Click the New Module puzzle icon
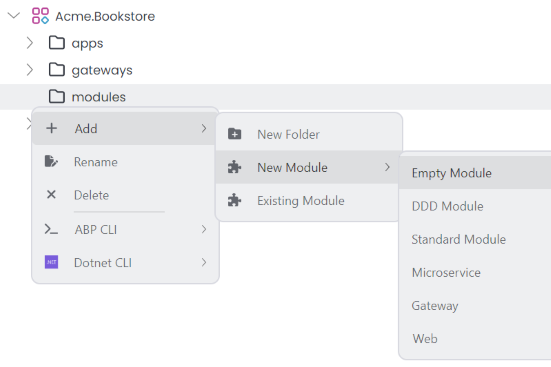The height and width of the screenshot is (367, 551). [x=234, y=167]
